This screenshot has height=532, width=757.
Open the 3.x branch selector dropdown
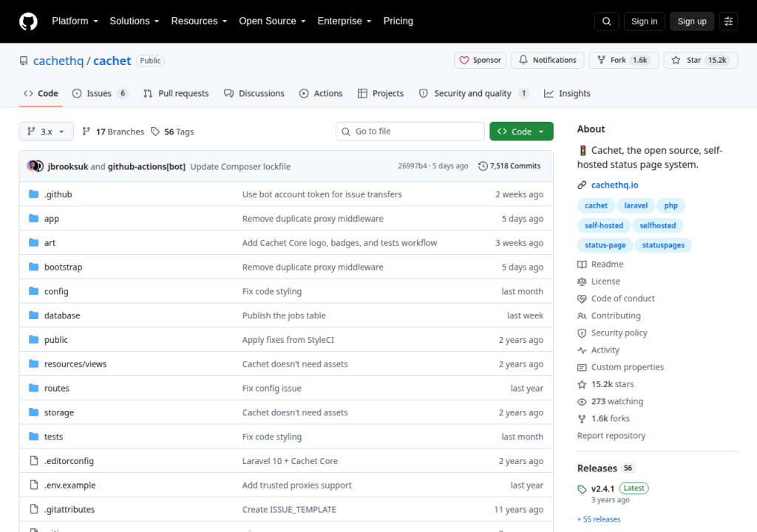tap(47, 132)
